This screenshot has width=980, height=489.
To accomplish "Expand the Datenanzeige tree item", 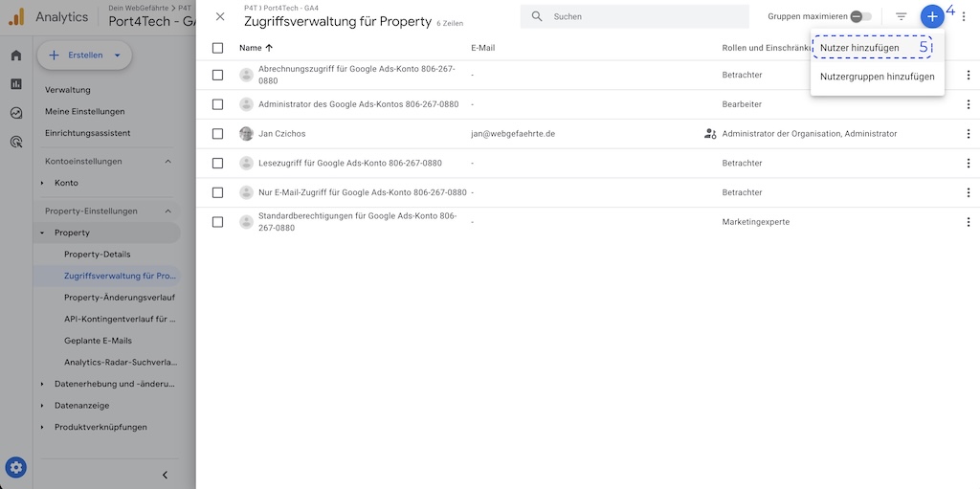I will point(42,405).
